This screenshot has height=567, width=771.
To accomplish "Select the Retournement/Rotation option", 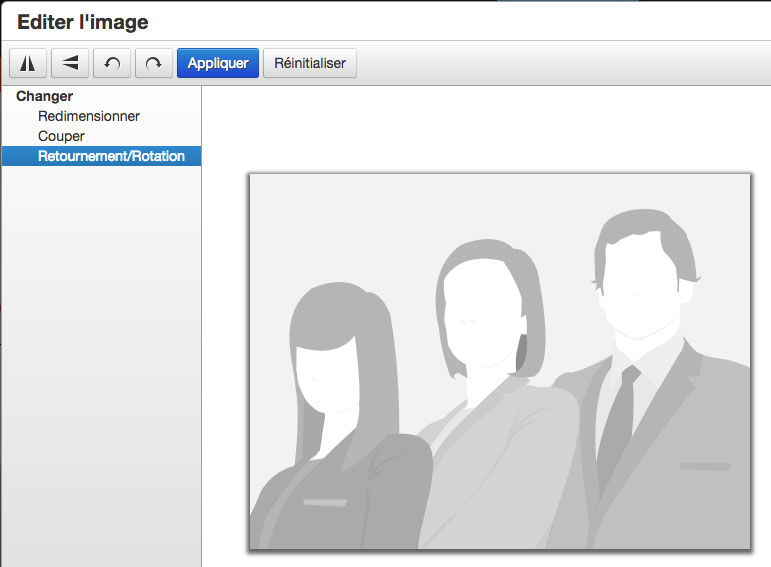I will pyautogui.click(x=101, y=156).
